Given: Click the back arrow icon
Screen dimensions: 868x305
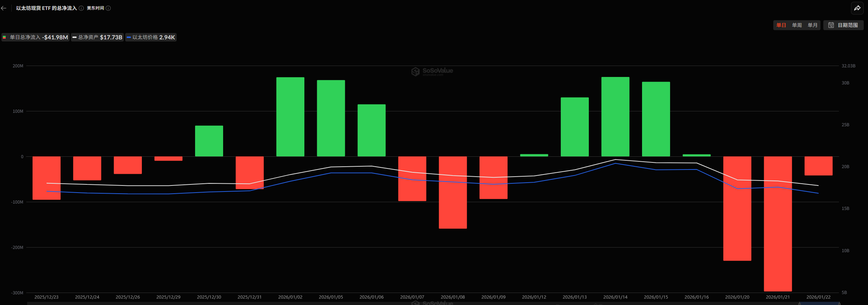Looking at the screenshot, I should tap(4, 8).
